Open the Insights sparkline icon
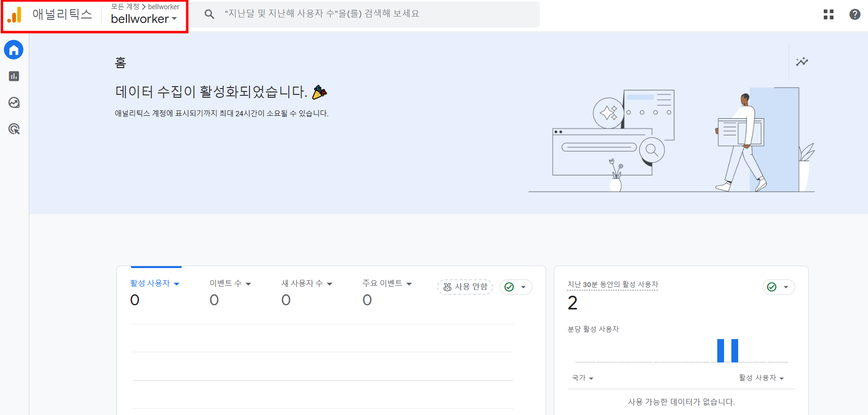Image resolution: width=868 pixels, height=415 pixels. [x=802, y=62]
